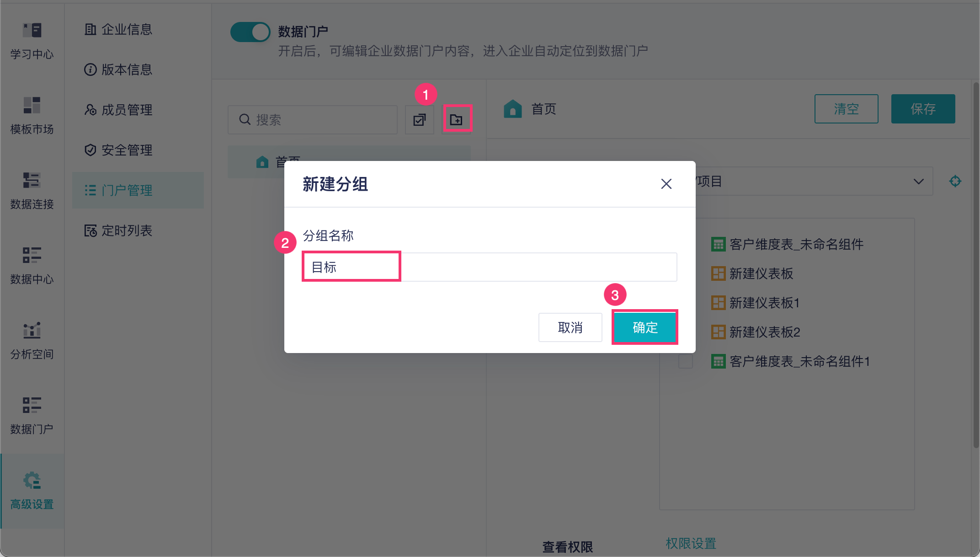Check the box beside 客户维度表_未命名组件1
Screen dimensions: 980x557
685,361
